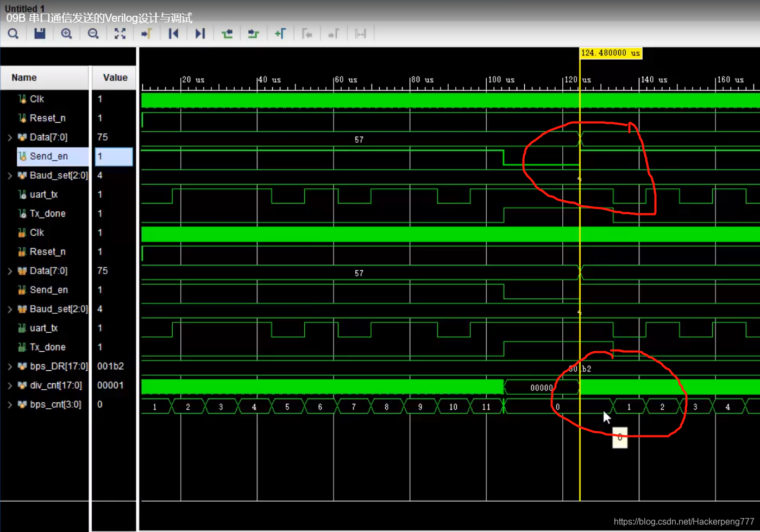Click the 100 us timeline tick

(501, 80)
